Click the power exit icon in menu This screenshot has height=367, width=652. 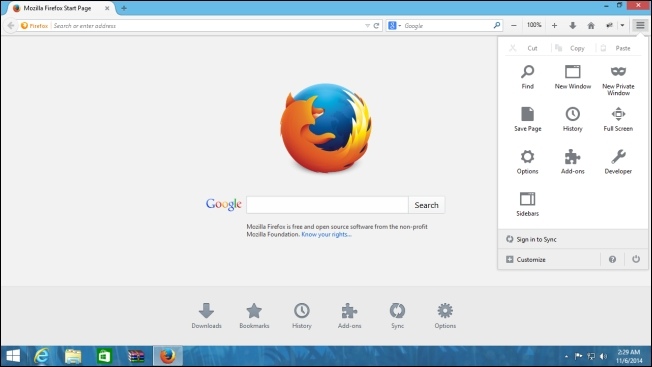pyautogui.click(x=636, y=259)
